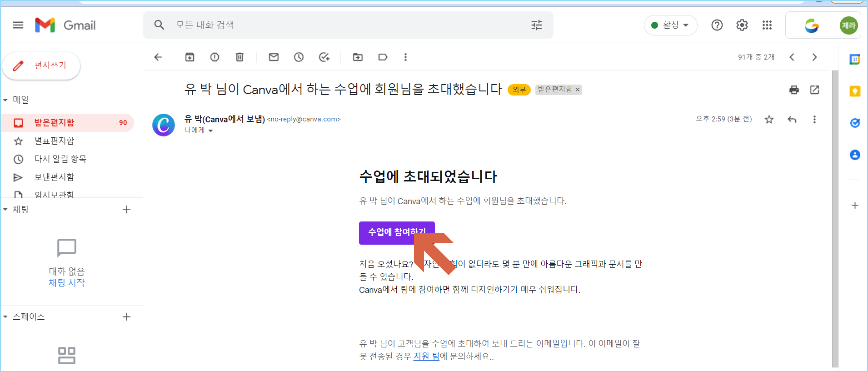Collapse the 스페이스 section
This screenshot has width=868, height=372.
[5, 317]
